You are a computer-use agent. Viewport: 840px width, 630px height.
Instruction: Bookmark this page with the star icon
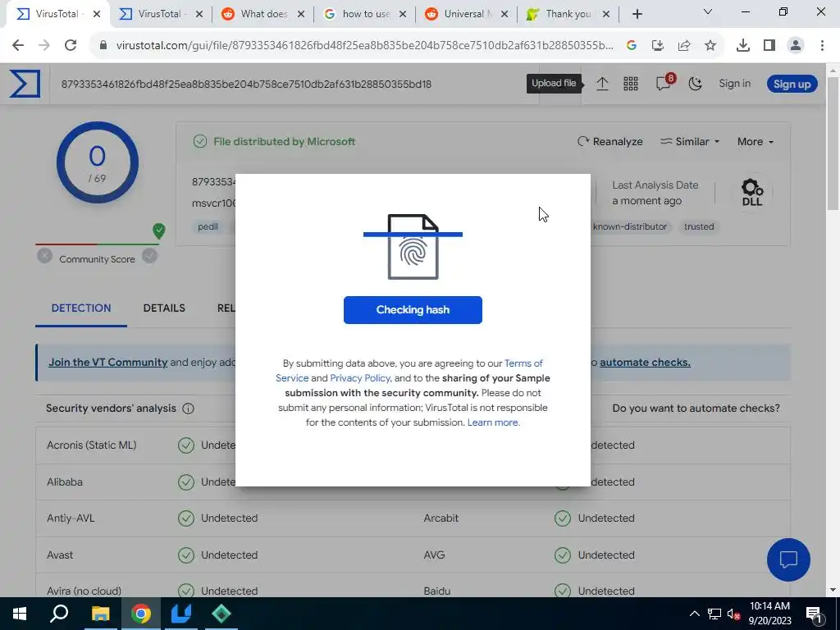click(710, 46)
